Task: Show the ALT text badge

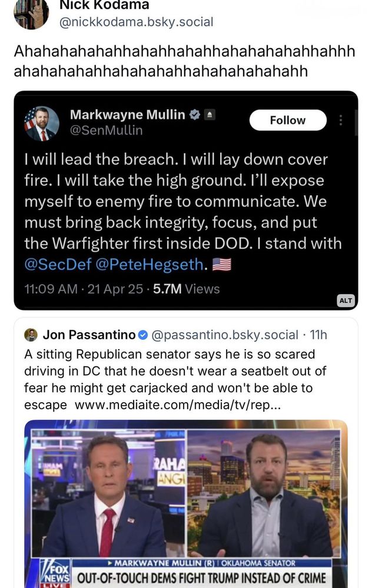Action: pos(346,300)
